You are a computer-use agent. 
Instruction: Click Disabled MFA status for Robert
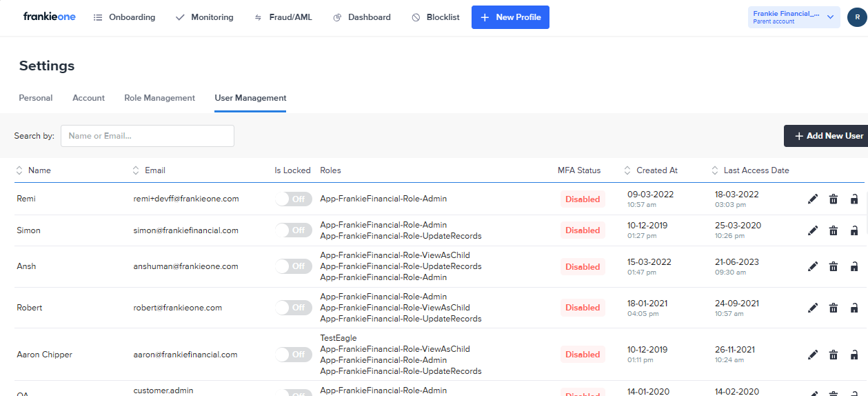click(x=583, y=308)
